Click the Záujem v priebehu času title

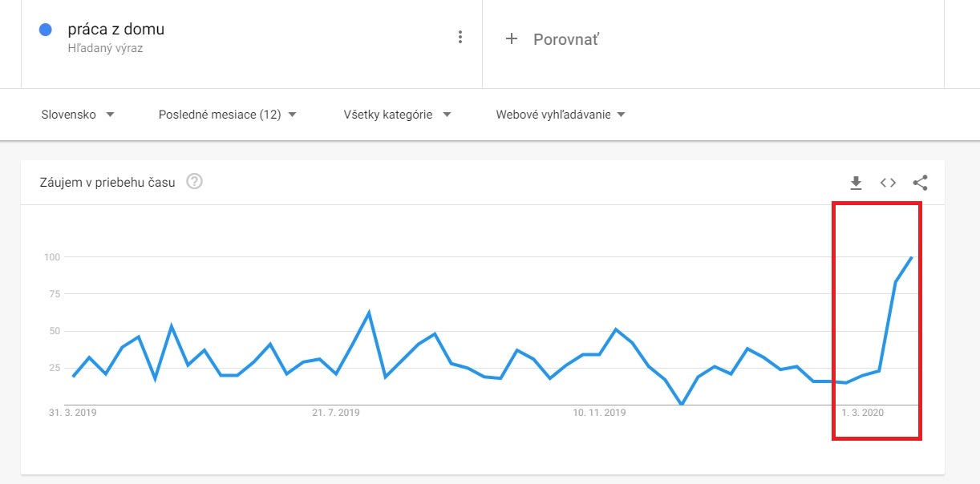pyautogui.click(x=107, y=182)
